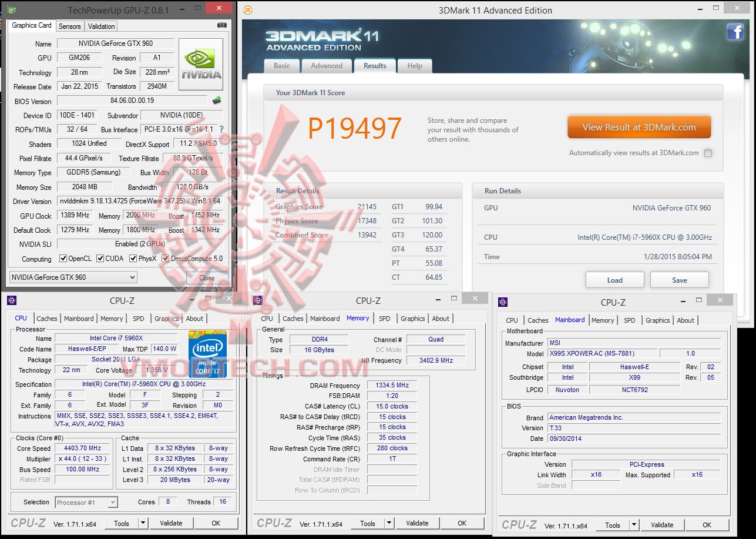The height and width of the screenshot is (539, 756).
Task: Click Validate in the CPU-Z Mainboard window
Action: [662, 525]
